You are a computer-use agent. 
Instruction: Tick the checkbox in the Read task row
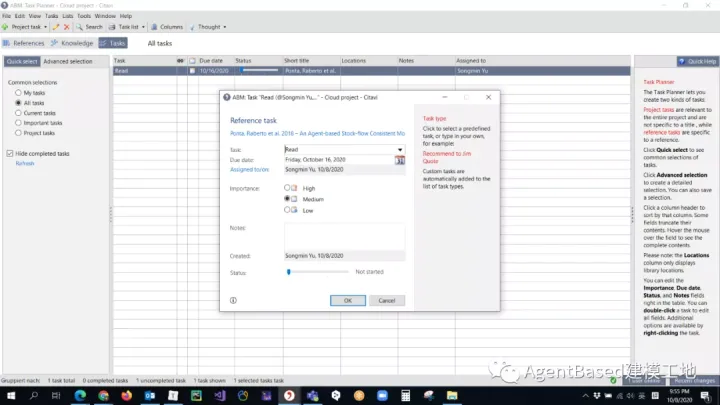(x=192, y=71)
